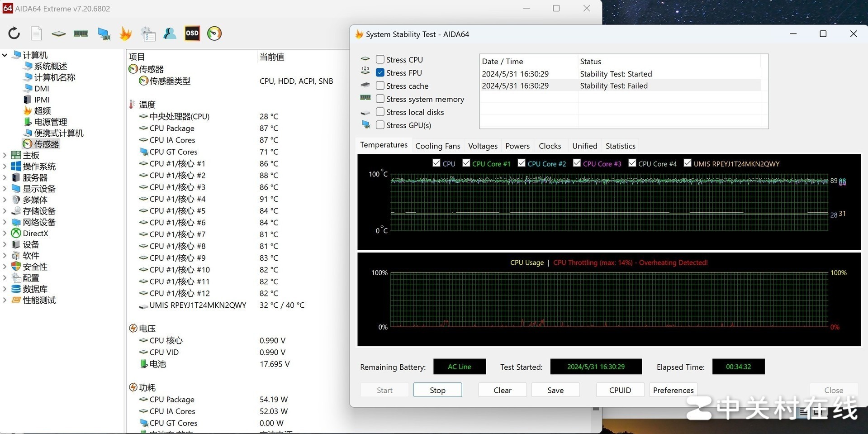
Task: Click the Refresh toolbar icon
Action: click(x=14, y=33)
